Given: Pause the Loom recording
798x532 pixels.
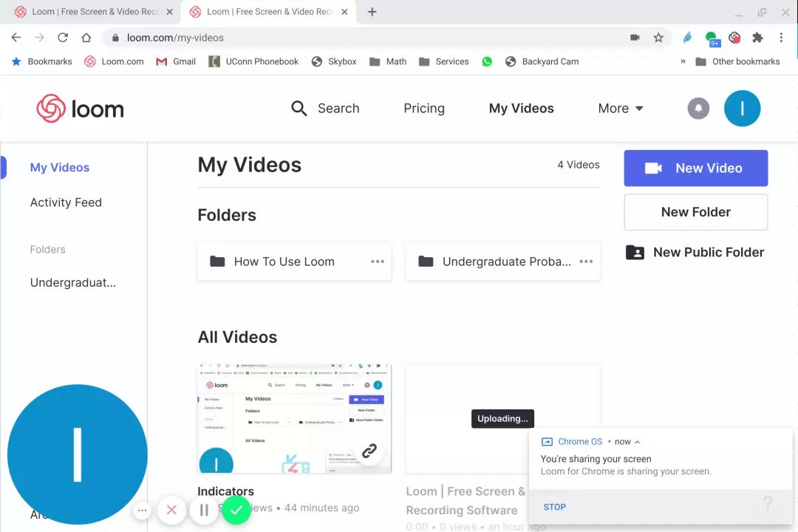Looking at the screenshot, I should click(x=204, y=510).
